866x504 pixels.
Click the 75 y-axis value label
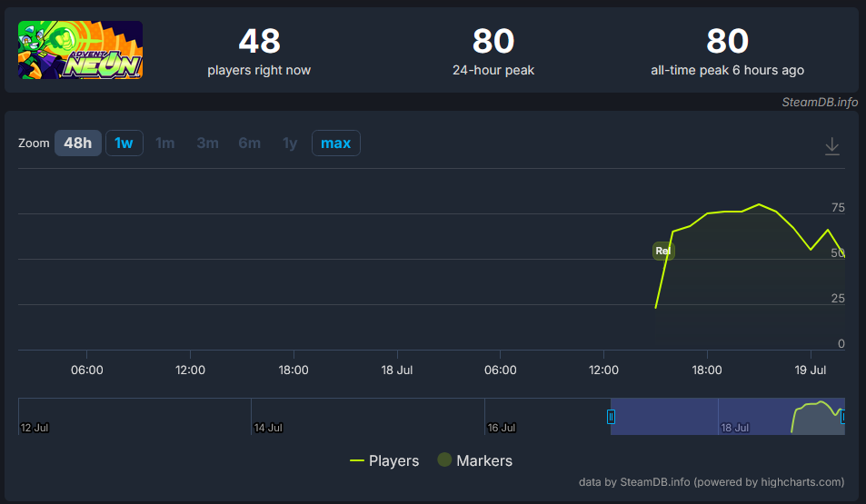click(838, 208)
